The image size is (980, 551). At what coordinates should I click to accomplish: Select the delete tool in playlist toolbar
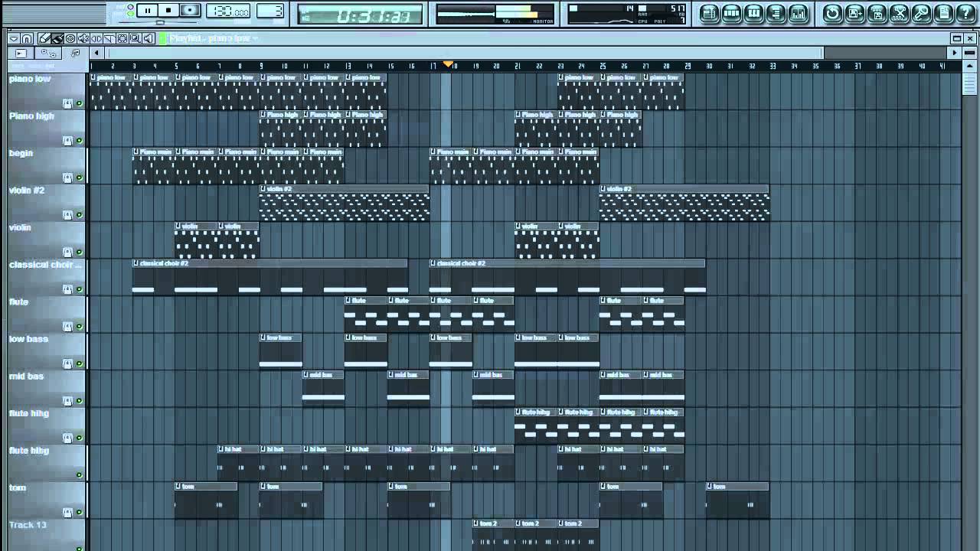click(70, 38)
